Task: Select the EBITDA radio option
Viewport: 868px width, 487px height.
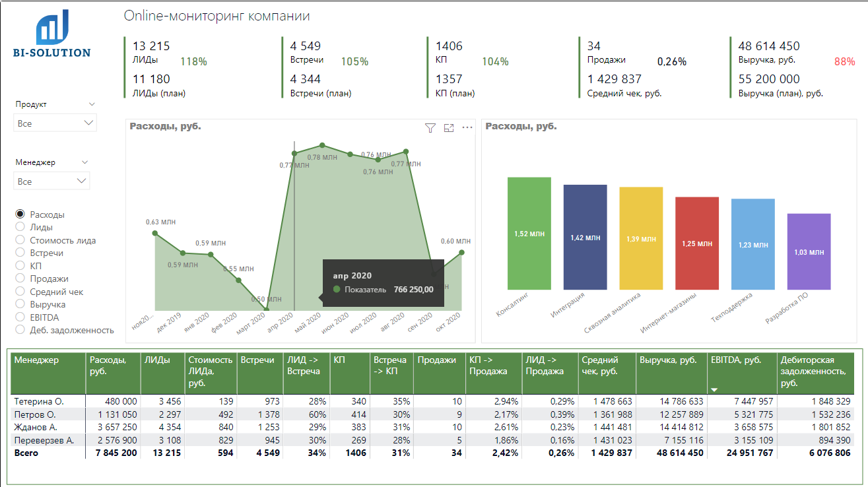Action: pos(20,317)
